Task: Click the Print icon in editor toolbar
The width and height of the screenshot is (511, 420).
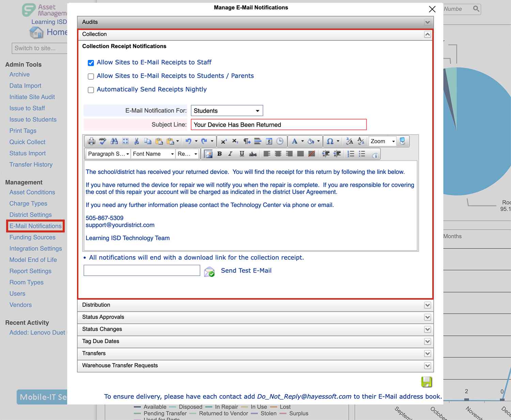Action: tap(91, 141)
